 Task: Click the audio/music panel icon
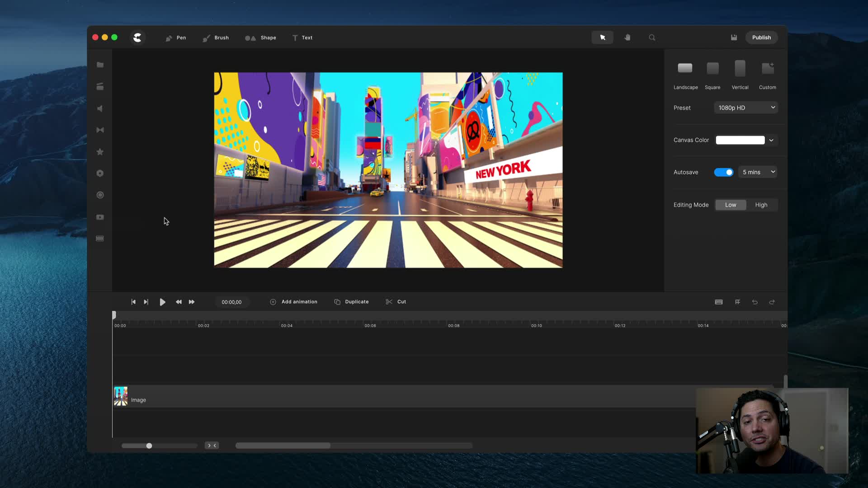click(100, 108)
